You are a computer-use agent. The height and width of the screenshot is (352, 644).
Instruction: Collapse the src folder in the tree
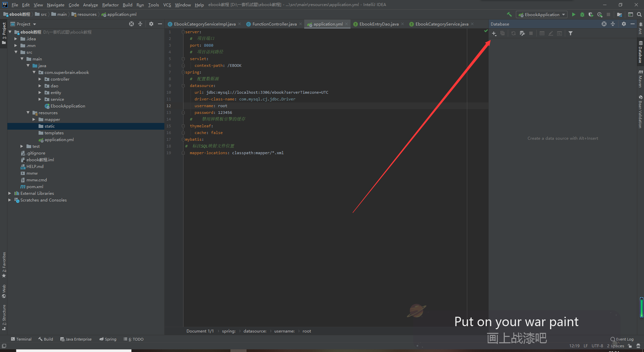16,52
